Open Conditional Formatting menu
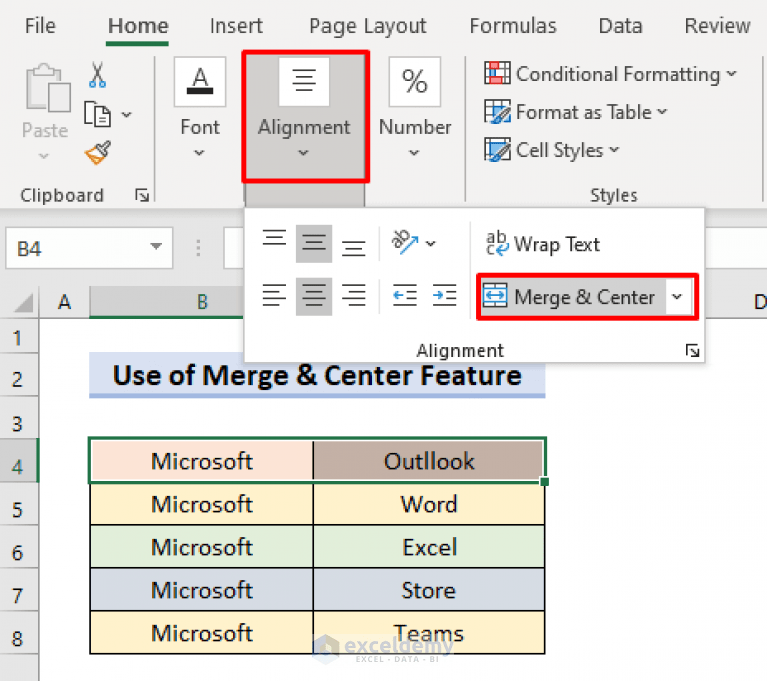 610,74
